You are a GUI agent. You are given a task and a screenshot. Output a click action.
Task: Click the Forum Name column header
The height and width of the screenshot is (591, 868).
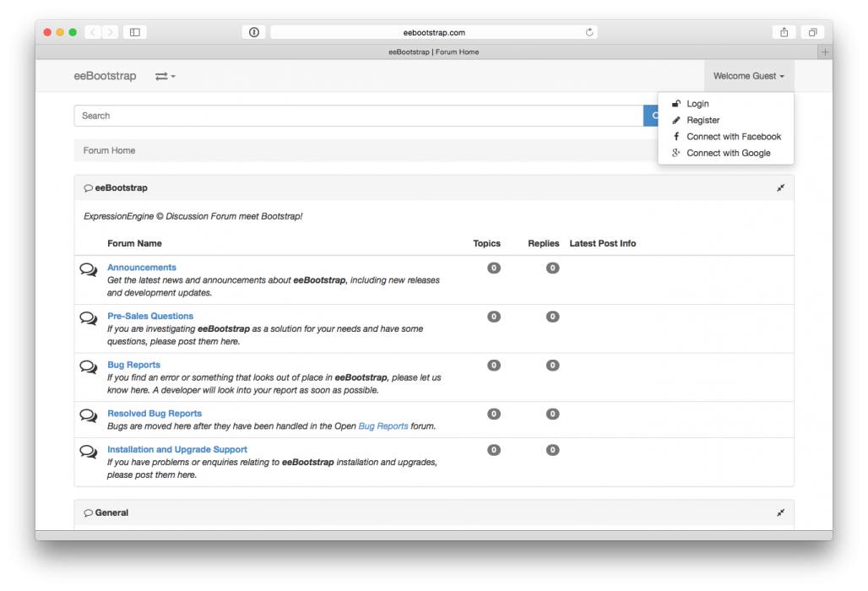pyautogui.click(x=134, y=243)
